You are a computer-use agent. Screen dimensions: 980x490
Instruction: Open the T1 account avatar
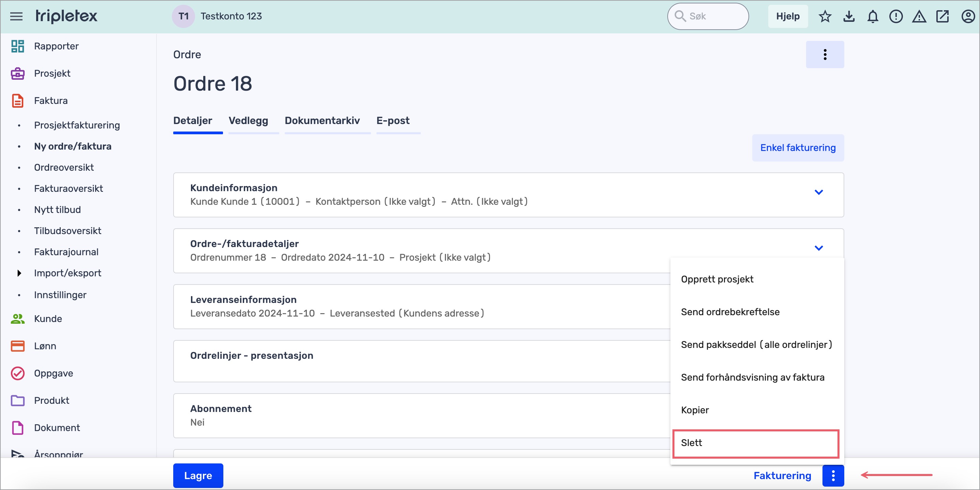point(183,16)
